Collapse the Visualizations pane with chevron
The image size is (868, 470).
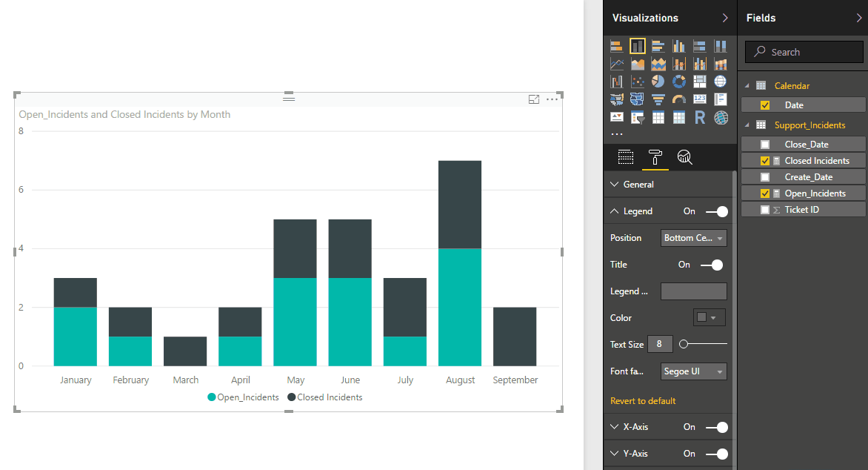point(725,18)
